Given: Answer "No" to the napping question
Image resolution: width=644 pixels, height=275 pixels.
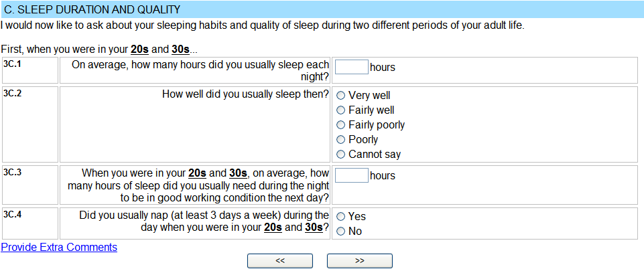Looking at the screenshot, I should point(341,232).
